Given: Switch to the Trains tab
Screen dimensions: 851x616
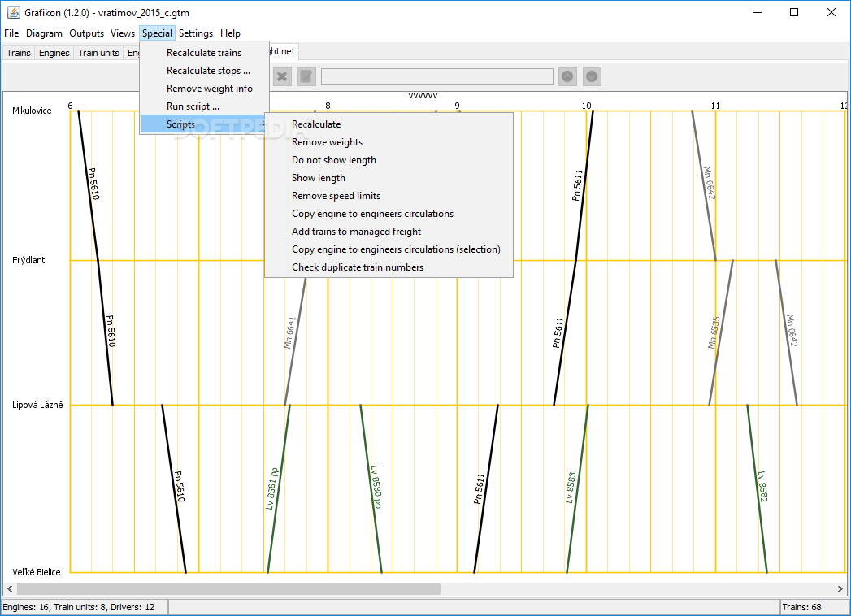Looking at the screenshot, I should coord(19,53).
